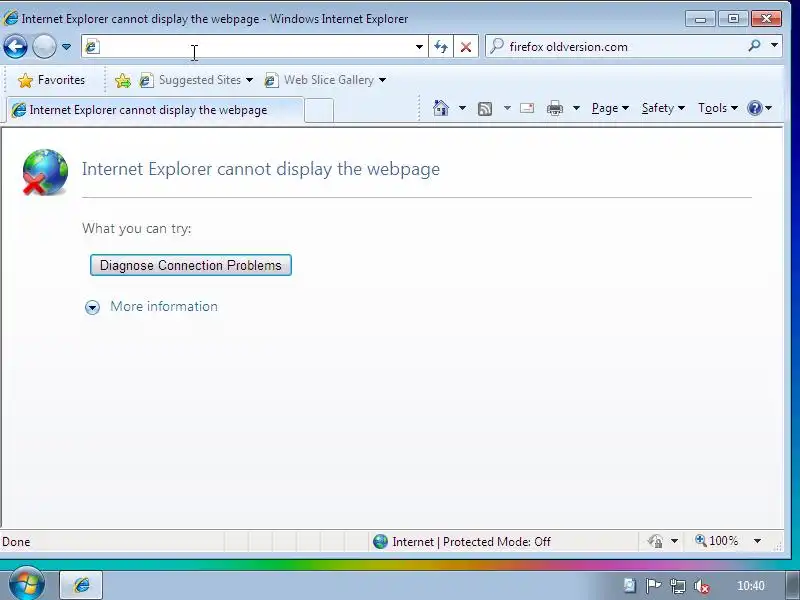Click the Show desktop button at taskbar end
800x600 pixels.
pos(793,586)
